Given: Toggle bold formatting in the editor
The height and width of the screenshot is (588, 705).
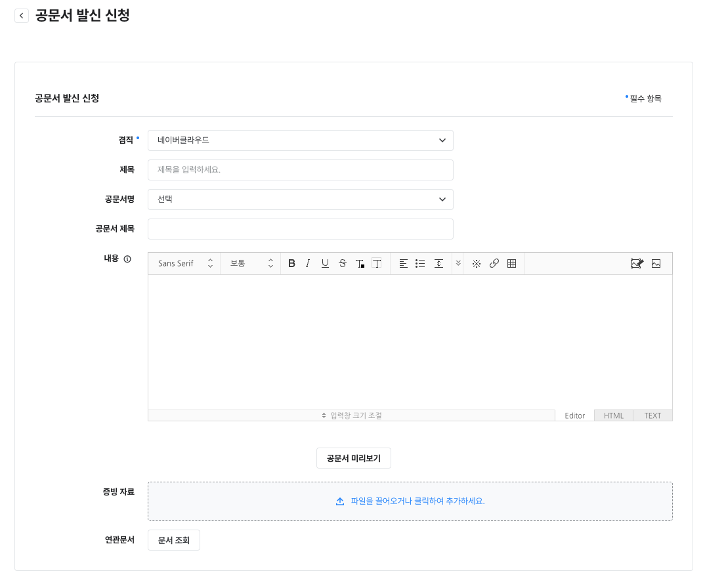Looking at the screenshot, I should (292, 263).
